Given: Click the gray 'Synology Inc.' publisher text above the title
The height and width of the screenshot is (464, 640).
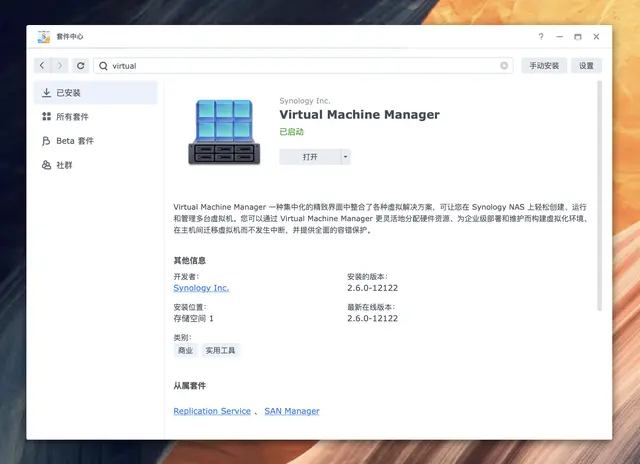Looking at the screenshot, I should [x=305, y=101].
